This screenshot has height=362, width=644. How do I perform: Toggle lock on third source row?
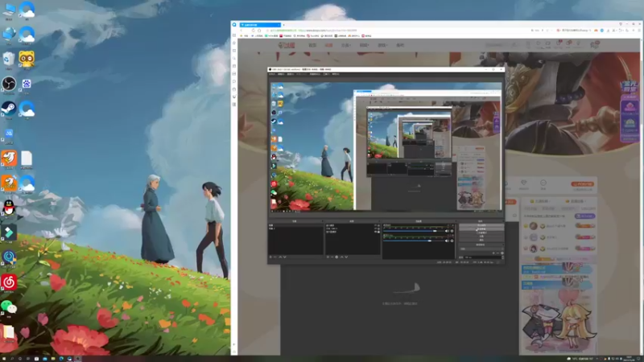tap(378, 232)
